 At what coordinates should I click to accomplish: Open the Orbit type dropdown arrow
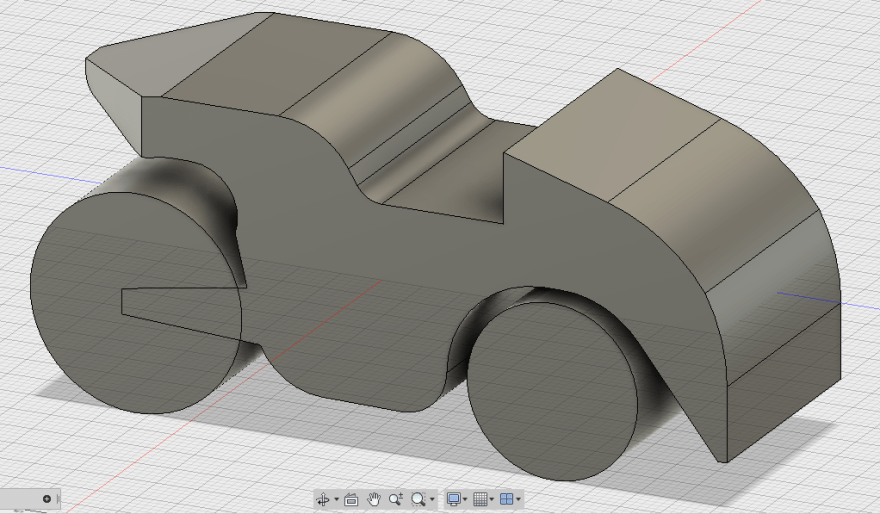click(x=336, y=499)
